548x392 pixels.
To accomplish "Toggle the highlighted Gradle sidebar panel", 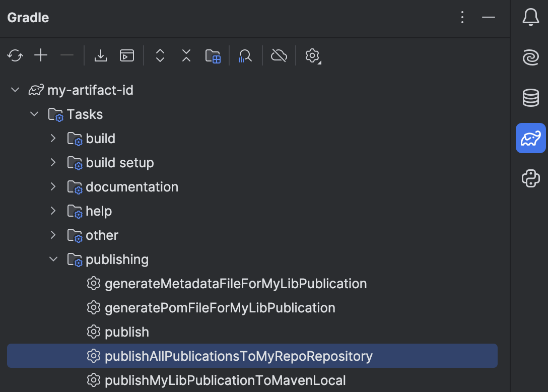I will [530, 138].
